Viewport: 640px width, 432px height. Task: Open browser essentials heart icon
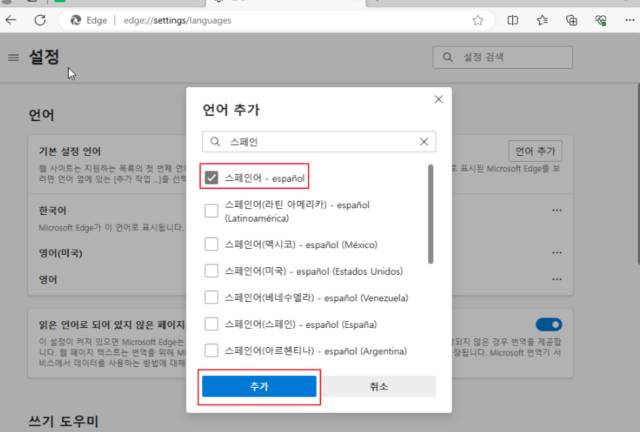(601, 20)
